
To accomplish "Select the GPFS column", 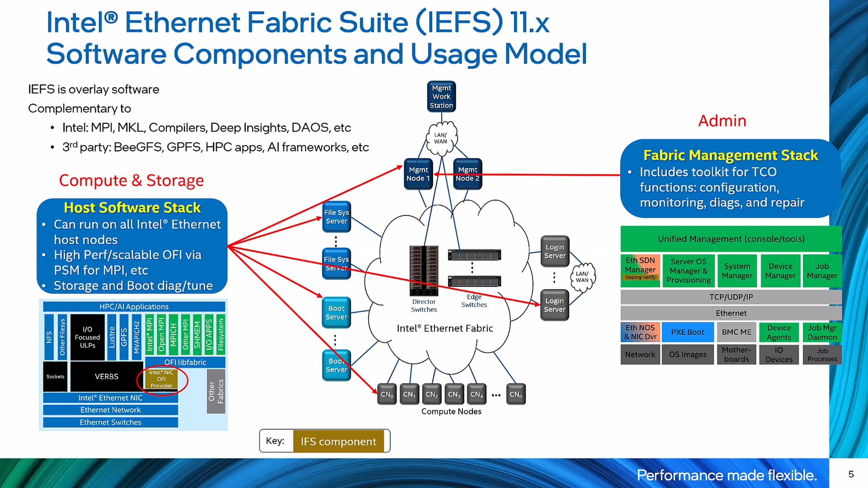I will (124, 337).
